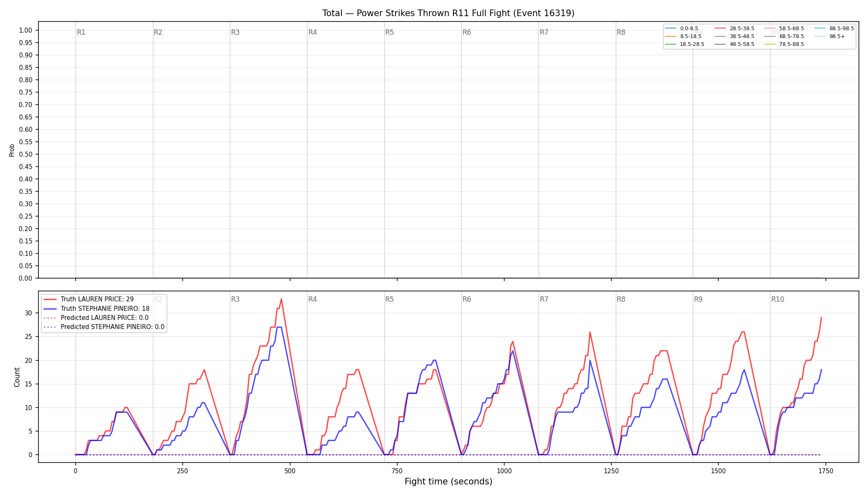Click the R4 round label in Count chart

click(312, 299)
